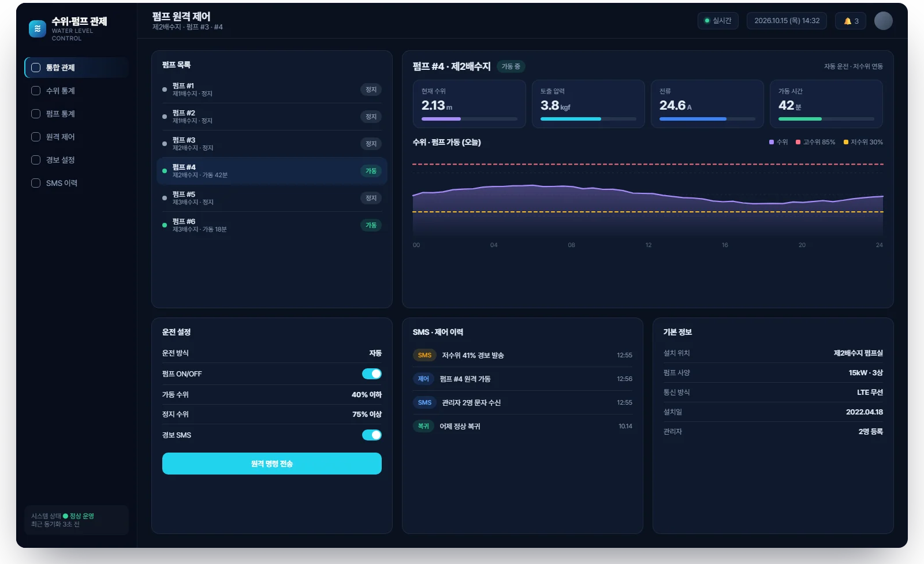The width and height of the screenshot is (924, 564).
Task: Click the 가동 수위 40% 이하 value
Action: pos(367,395)
